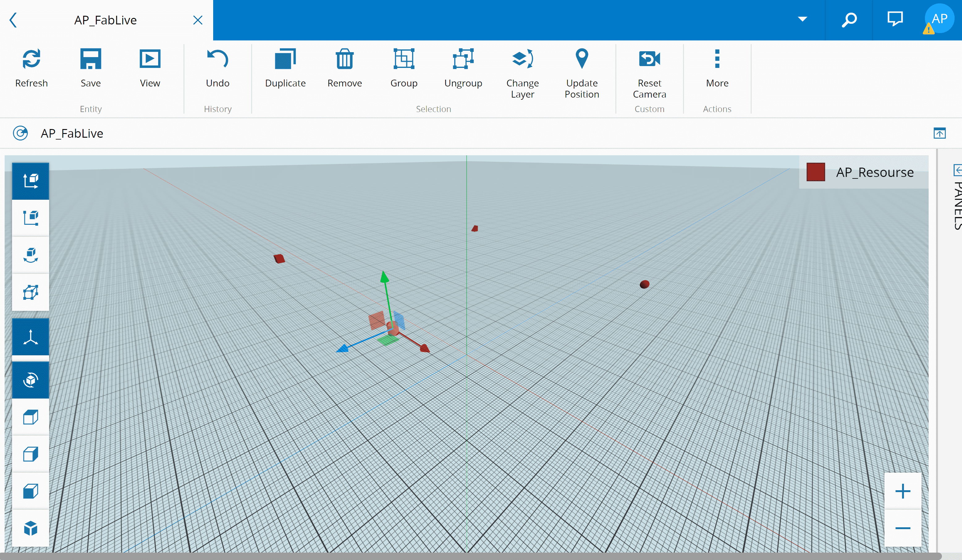This screenshot has height=560, width=962.
Task: Zoom in with the plus button
Action: pyautogui.click(x=902, y=491)
